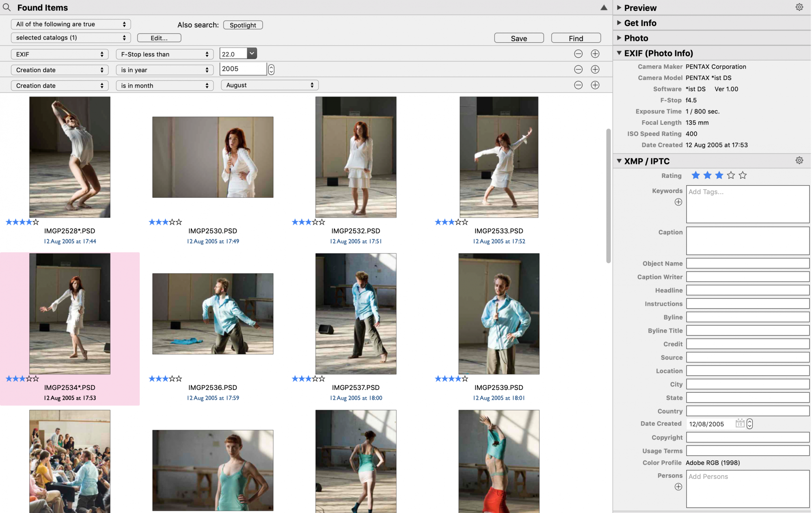Add a criterion after the EXIF row
This screenshot has height=513, width=812.
pos(595,54)
